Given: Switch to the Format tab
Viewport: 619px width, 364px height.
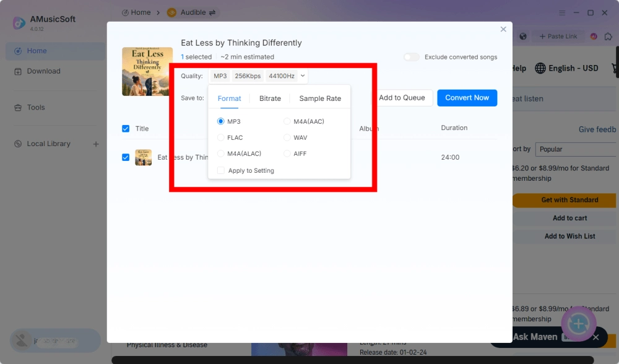Looking at the screenshot, I should point(230,98).
